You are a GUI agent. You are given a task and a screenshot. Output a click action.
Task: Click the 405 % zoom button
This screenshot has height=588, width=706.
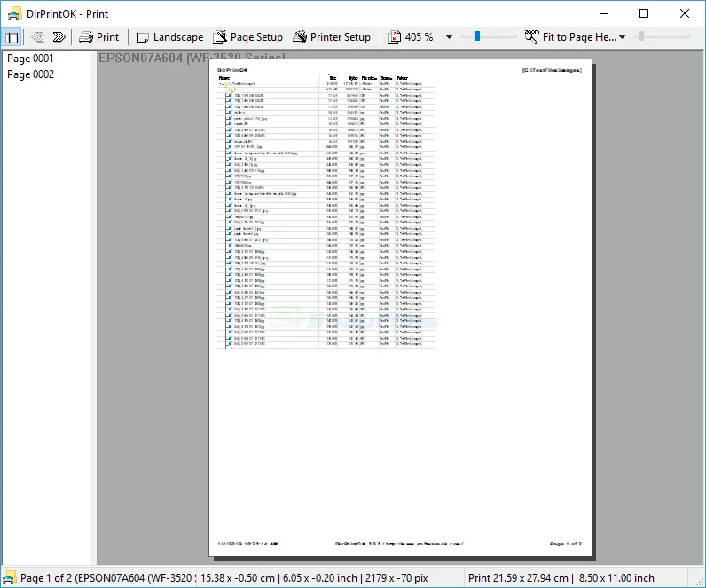pos(412,37)
